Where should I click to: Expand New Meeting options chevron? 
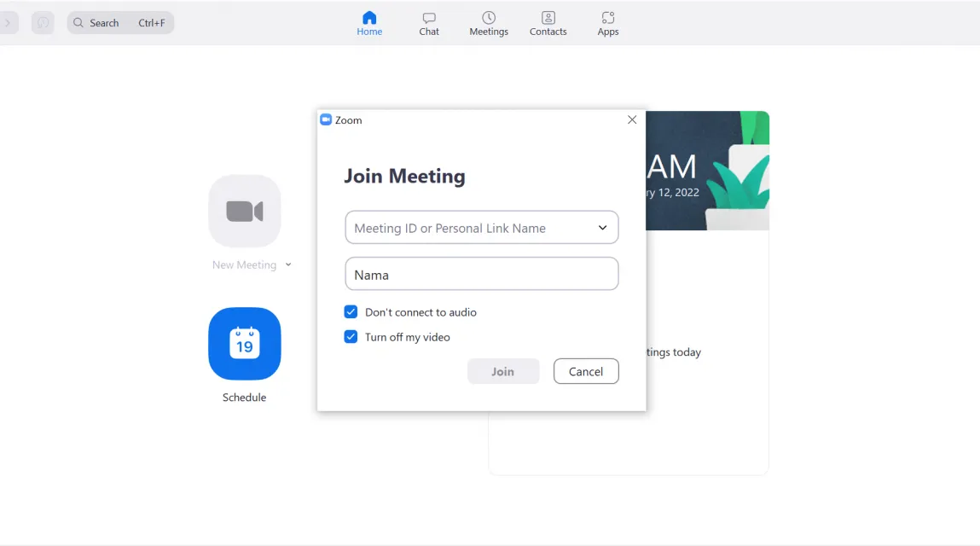(x=288, y=264)
